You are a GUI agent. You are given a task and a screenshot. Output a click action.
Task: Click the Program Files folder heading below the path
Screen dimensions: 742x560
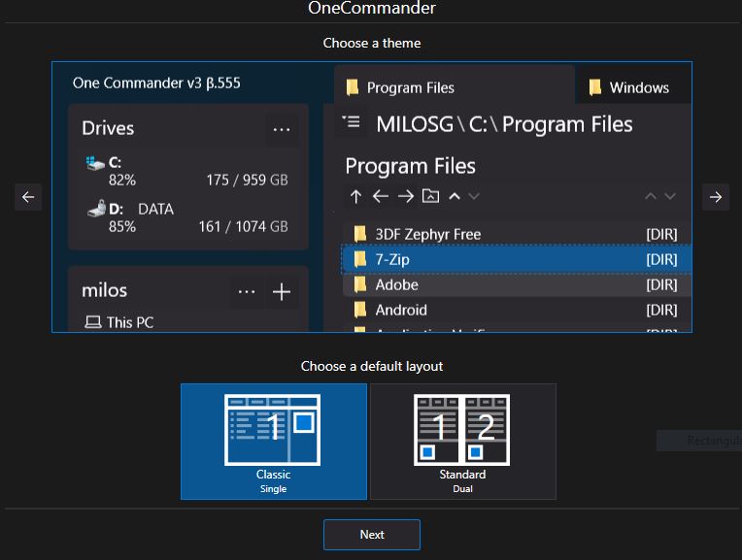click(410, 166)
